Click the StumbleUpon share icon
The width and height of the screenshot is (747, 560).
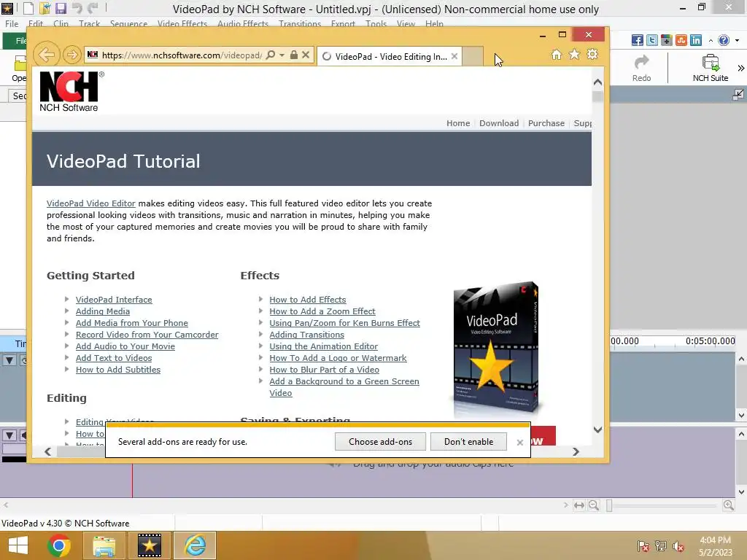click(x=681, y=40)
